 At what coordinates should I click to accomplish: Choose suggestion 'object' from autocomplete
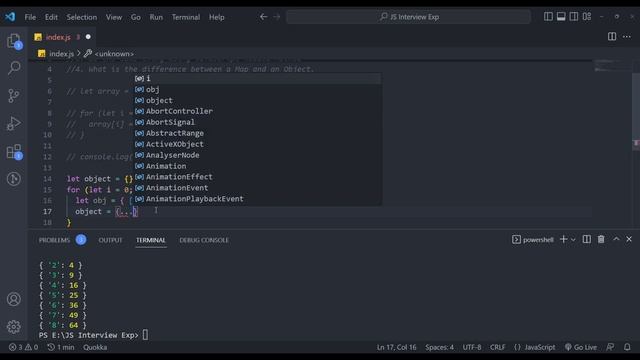coord(258,100)
